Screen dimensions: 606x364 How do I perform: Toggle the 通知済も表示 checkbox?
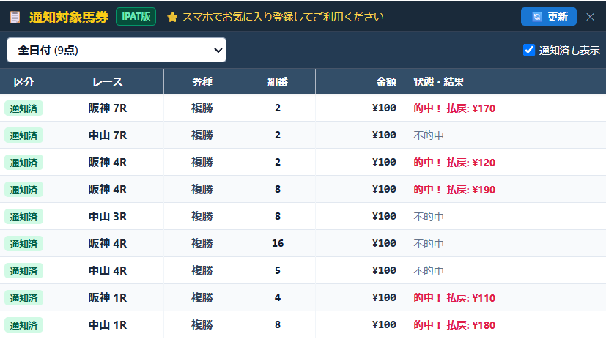529,50
